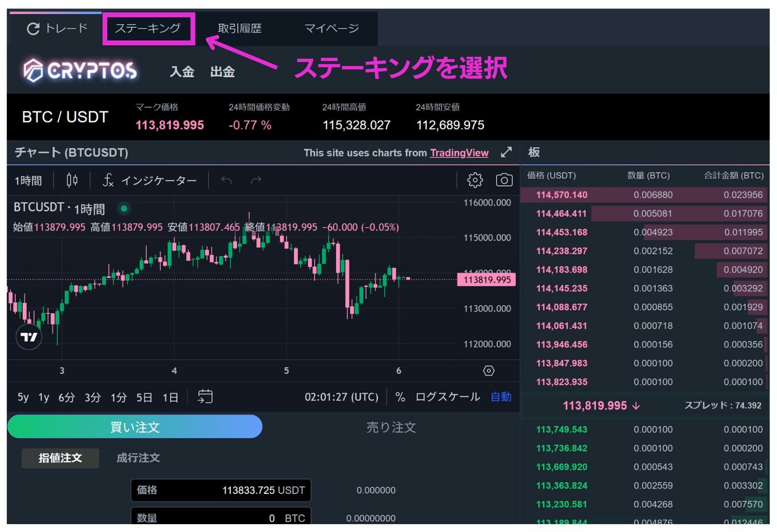Image resolution: width=777 pixels, height=532 pixels.
Task: Expand the chart to fullscreen
Action: pos(506,152)
